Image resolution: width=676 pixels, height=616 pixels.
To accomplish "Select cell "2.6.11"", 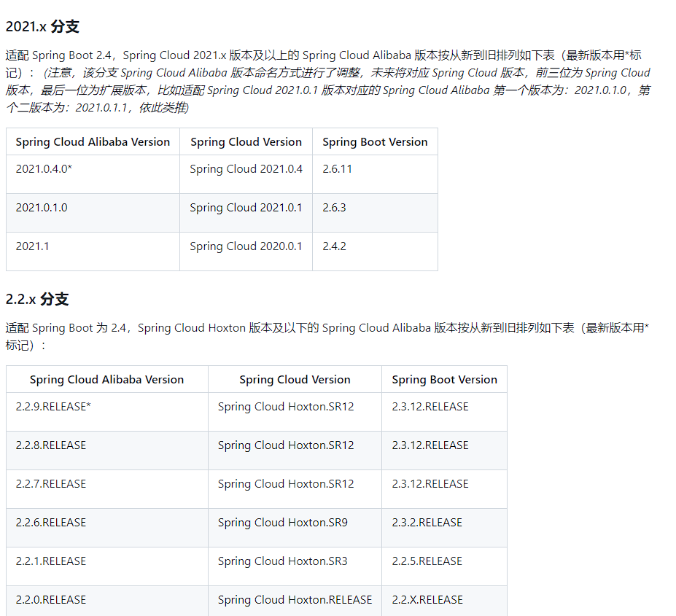I will (375, 174).
